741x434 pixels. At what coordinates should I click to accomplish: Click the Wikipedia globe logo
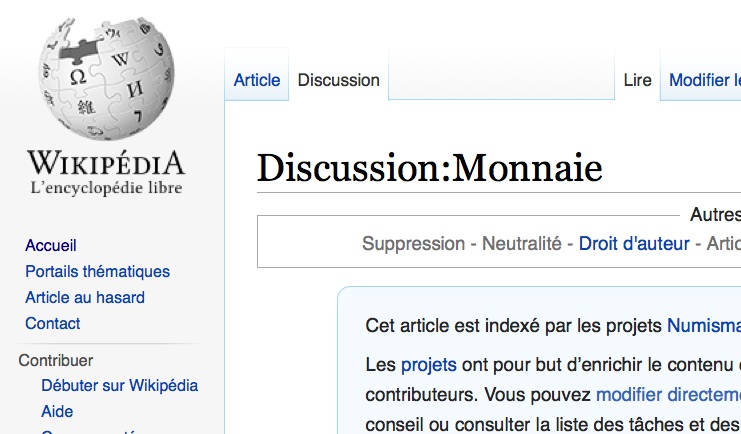pos(107,78)
